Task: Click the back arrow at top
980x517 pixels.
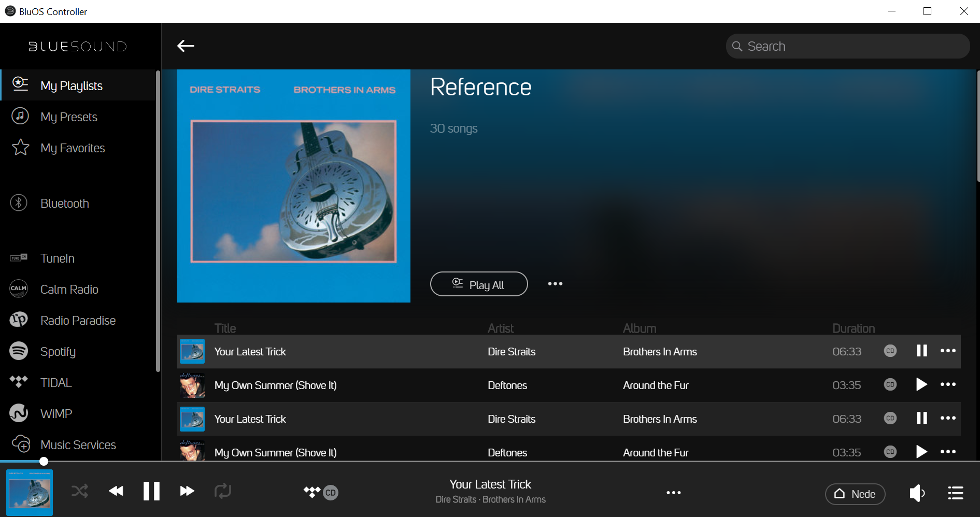Action: tap(186, 46)
